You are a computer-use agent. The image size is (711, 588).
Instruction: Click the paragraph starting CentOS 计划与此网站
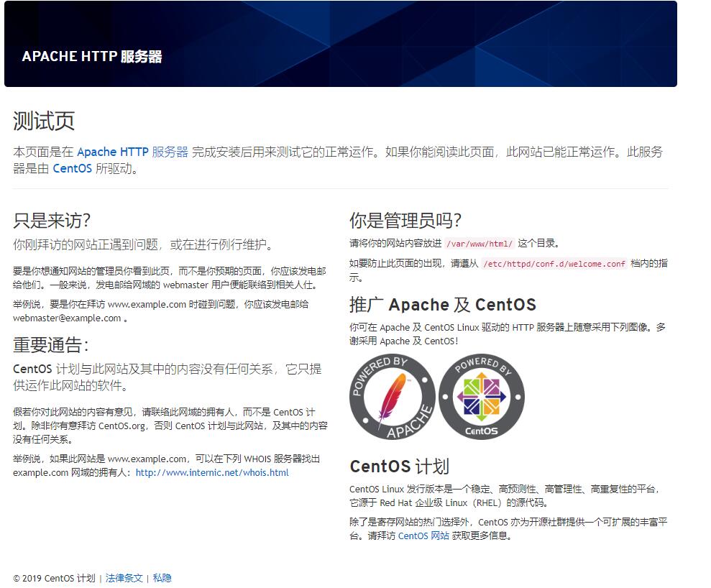pos(168,377)
